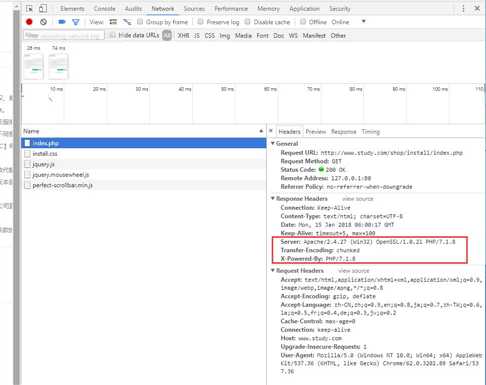Collapse the Response Headers section
Image resolution: width=486 pixels, height=385 pixels.
tap(273, 198)
